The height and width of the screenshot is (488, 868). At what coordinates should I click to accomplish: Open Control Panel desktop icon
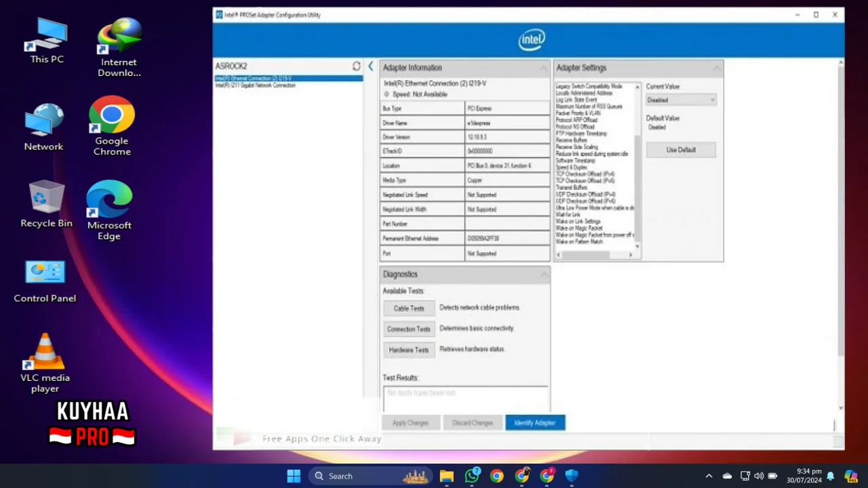[x=45, y=281]
